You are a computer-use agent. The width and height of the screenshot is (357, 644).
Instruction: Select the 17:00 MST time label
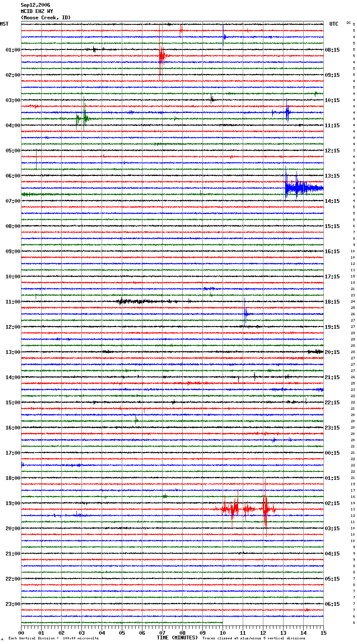[13, 453]
